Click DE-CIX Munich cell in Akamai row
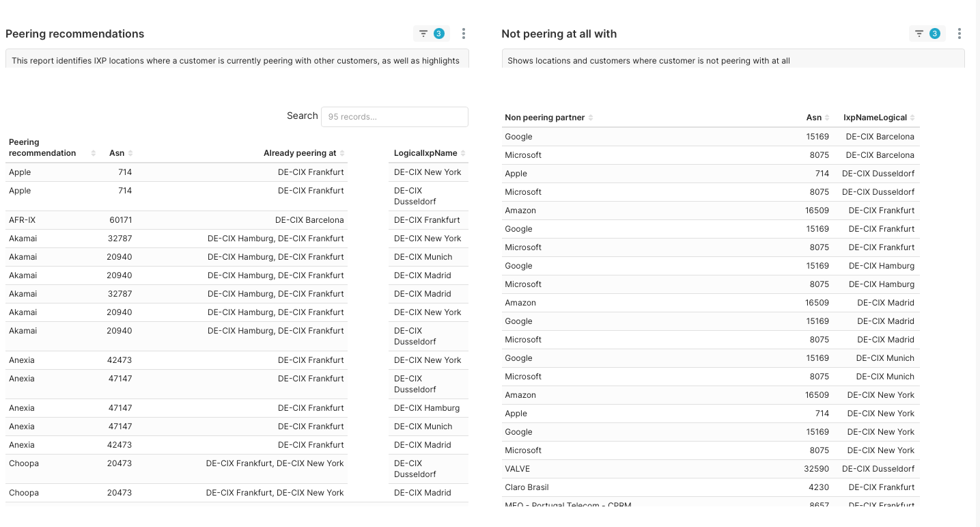Screen dimensions: 980x527 (x=423, y=257)
